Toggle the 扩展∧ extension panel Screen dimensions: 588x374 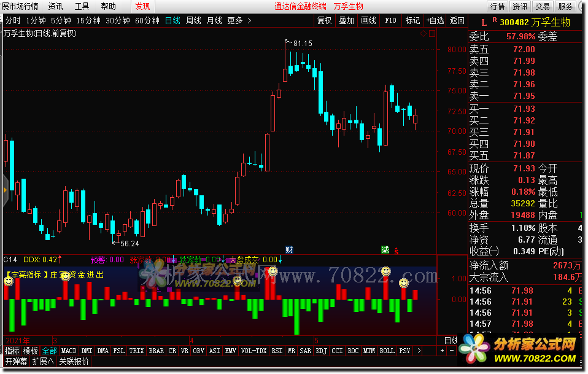tap(43, 362)
